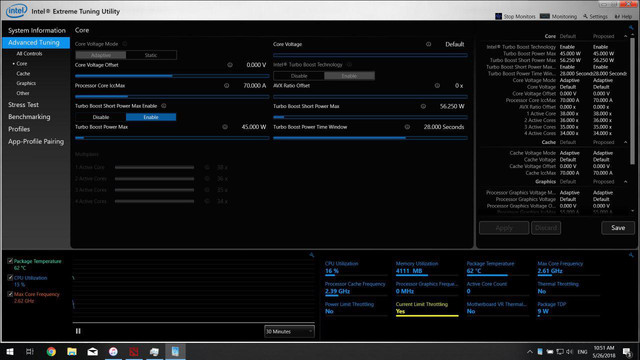Select Other sub-item in sidebar

(23, 93)
